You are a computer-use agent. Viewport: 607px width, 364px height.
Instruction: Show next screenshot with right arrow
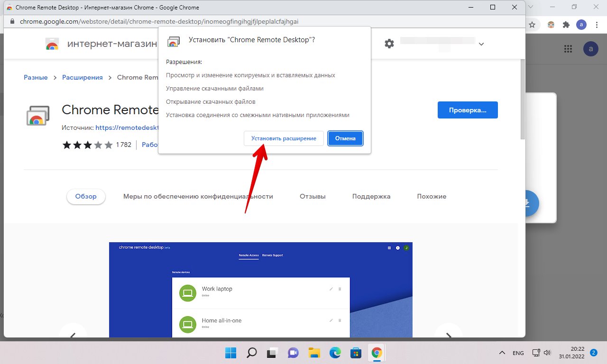[449, 335]
